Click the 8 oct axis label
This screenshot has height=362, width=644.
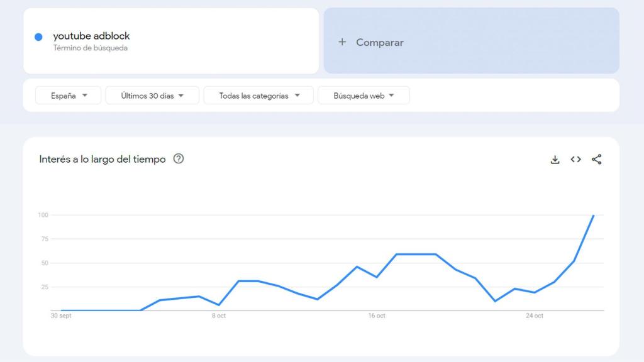(x=219, y=315)
